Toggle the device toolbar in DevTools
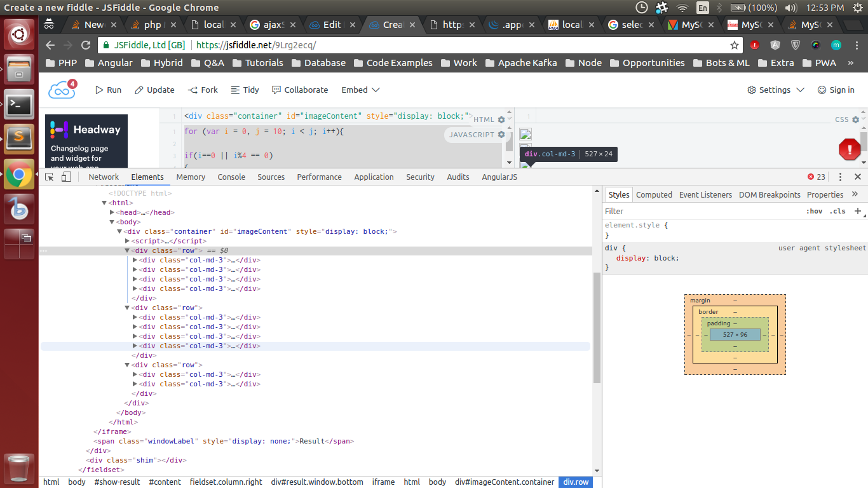 [x=66, y=177]
